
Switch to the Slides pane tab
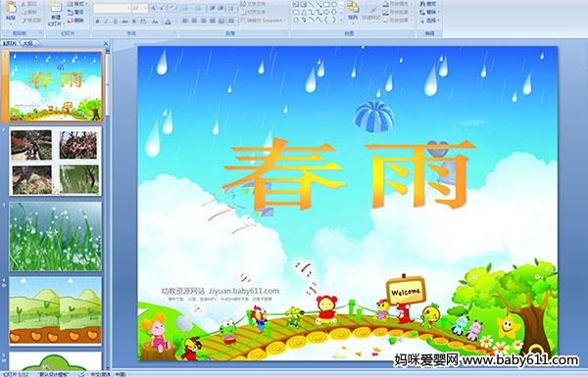(x=10, y=43)
